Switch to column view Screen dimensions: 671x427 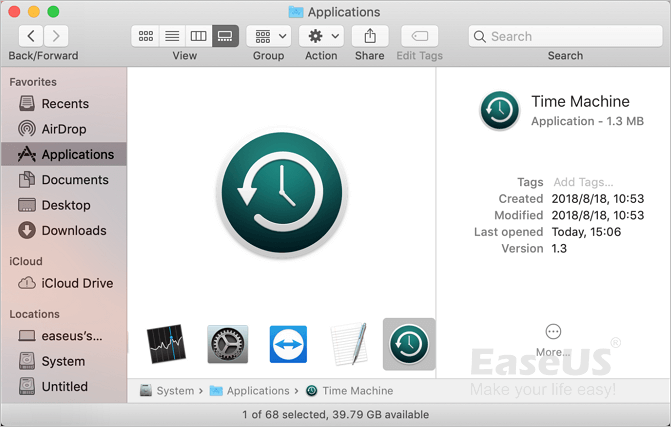click(198, 36)
